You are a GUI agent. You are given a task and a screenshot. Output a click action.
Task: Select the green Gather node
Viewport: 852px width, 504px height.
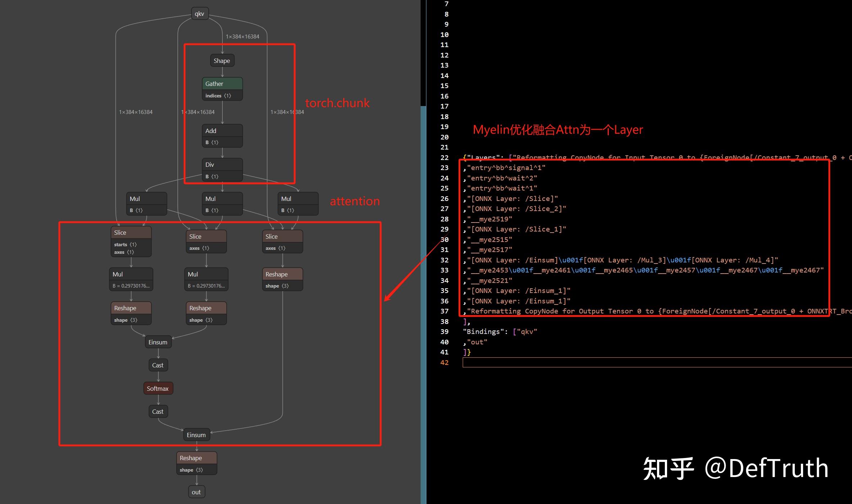coord(222,84)
